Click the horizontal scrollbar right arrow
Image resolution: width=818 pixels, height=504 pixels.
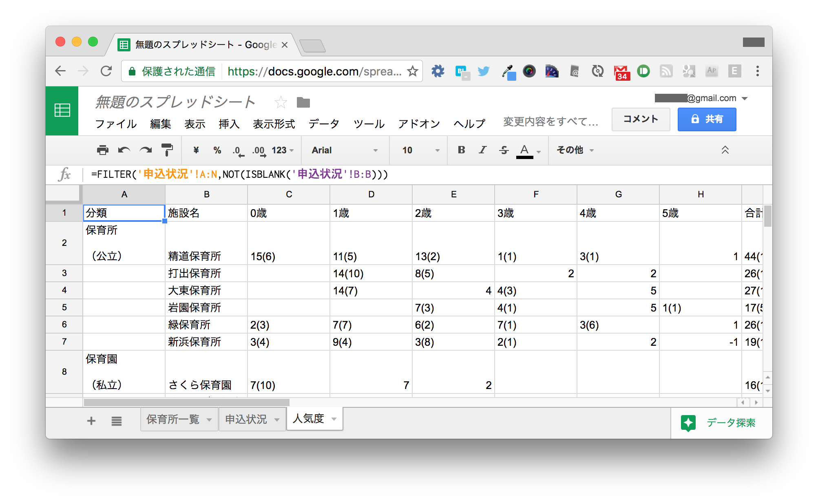click(x=756, y=402)
